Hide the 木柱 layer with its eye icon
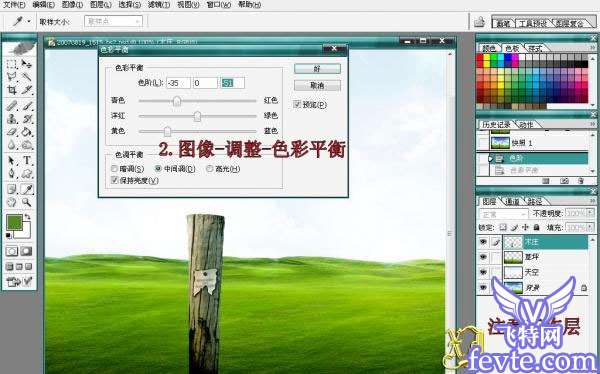 [x=483, y=242]
